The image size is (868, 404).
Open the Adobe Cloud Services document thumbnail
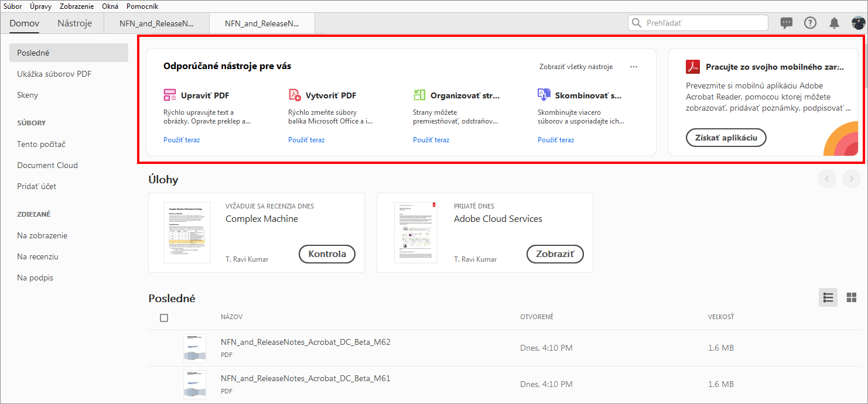click(416, 232)
